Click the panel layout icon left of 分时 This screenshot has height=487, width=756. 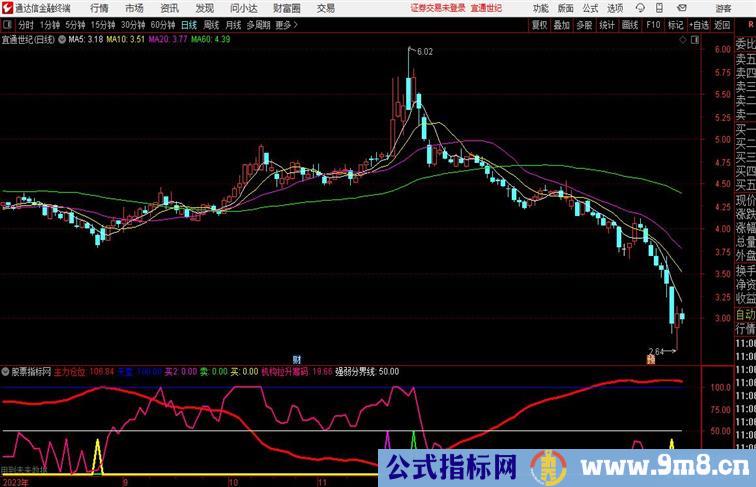point(7,25)
